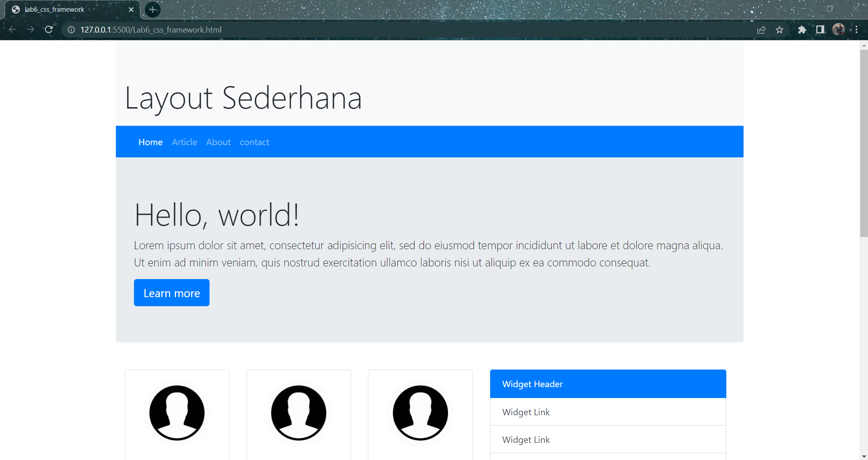Open the side panel icon
The width and height of the screenshot is (868, 460).
820,29
